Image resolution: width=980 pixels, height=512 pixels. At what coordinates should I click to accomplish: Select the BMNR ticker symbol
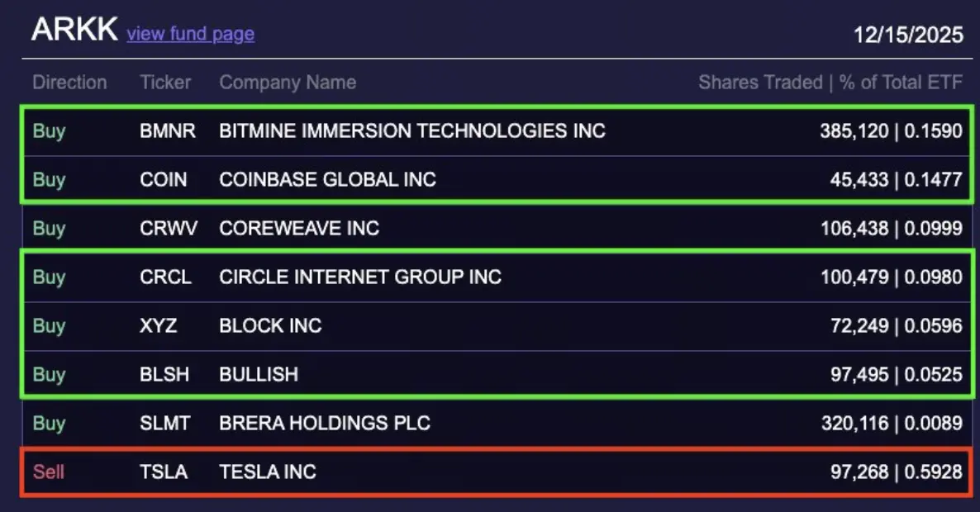[x=168, y=130]
